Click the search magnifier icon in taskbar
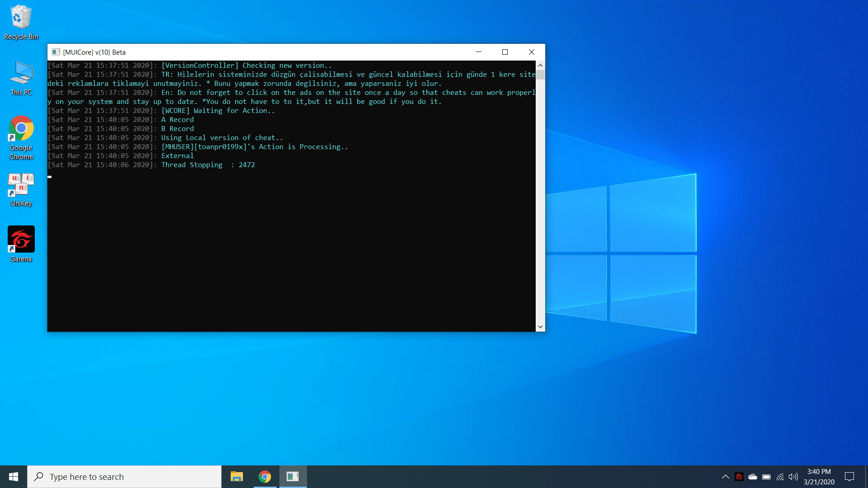 click(x=39, y=476)
